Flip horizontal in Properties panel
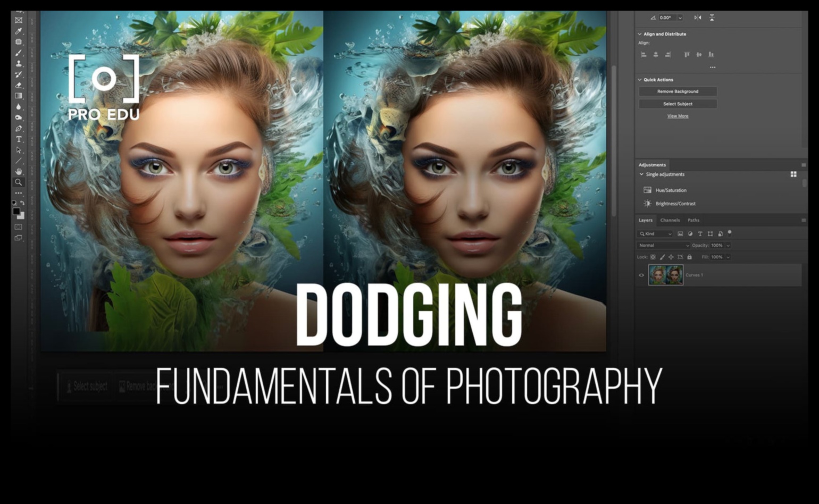The image size is (819, 504). tap(698, 18)
